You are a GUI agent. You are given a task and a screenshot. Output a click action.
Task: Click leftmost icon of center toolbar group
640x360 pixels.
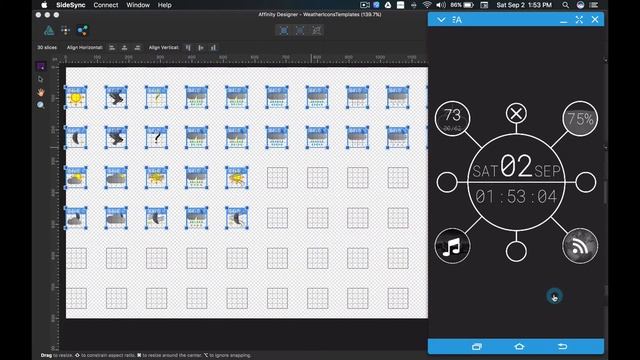point(284,30)
